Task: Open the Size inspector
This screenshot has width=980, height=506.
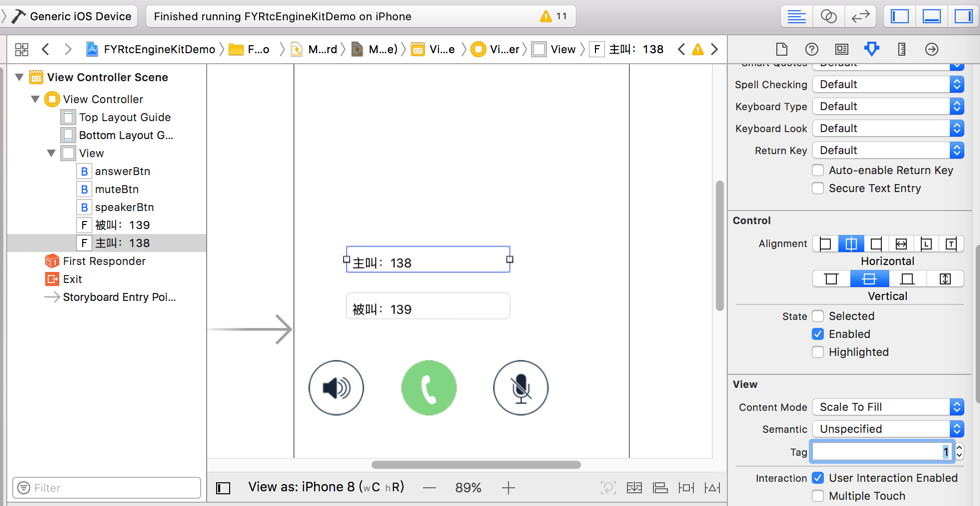Action: (x=901, y=49)
